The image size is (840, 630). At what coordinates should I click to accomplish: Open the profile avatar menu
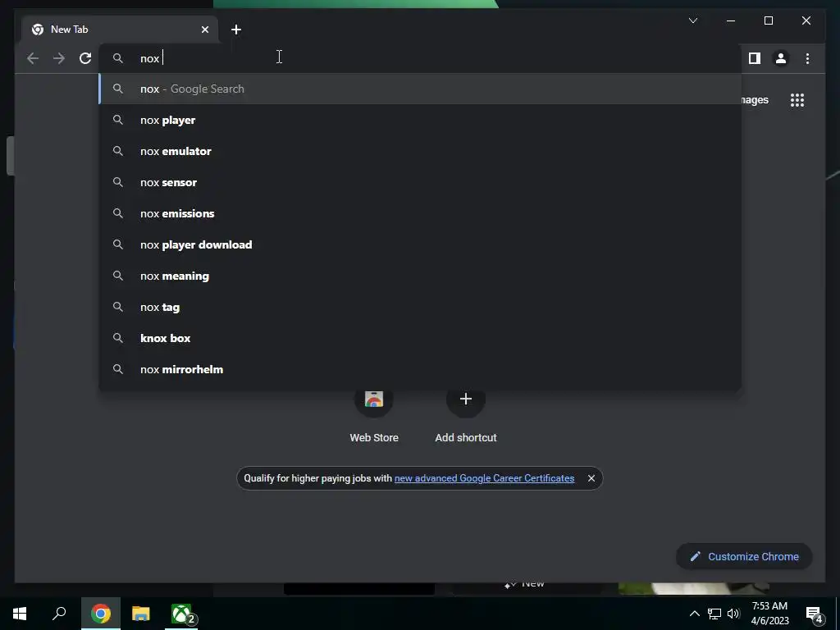click(x=781, y=58)
